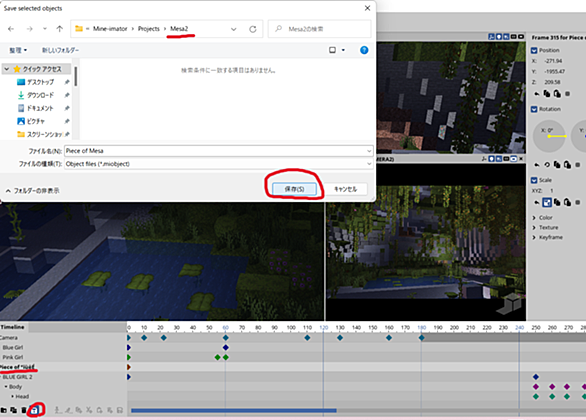Open the view options dropdown arrow

[x=343, y=50]
